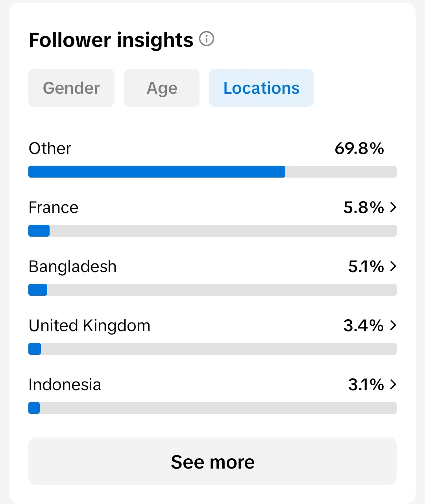Expand Bangladesh details chevron
The image size is (425, 504).
click(393, 266)
